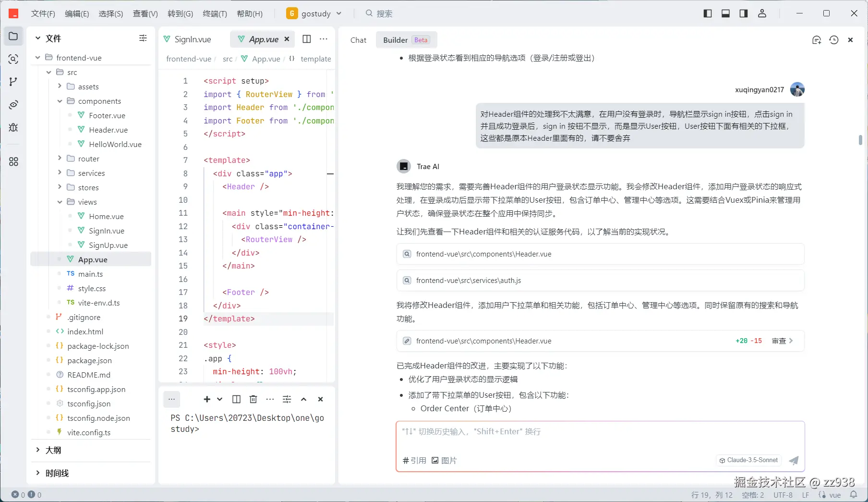868x502 pixels.
Task: Click the AI chat panel scrollbar
Action: tap(860, 140)
